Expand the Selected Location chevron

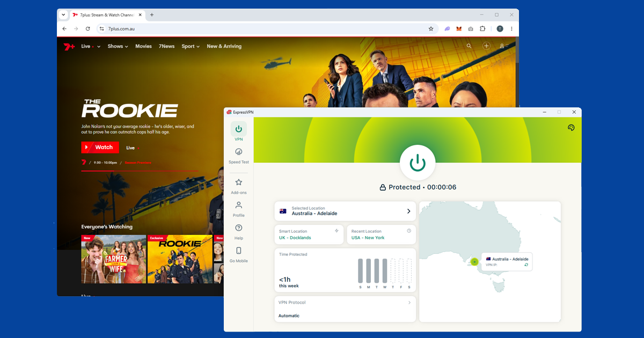pyautogui.click(x=409, y=211)
